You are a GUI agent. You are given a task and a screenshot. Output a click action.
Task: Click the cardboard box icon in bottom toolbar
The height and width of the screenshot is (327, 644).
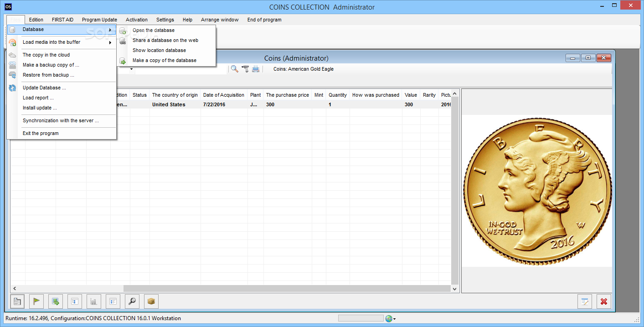point(151,301)
